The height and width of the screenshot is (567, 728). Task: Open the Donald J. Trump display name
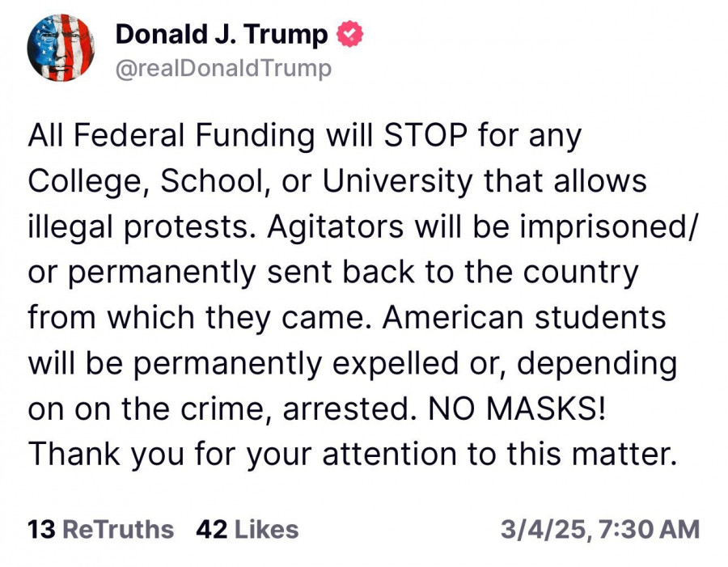coord(222,34)
